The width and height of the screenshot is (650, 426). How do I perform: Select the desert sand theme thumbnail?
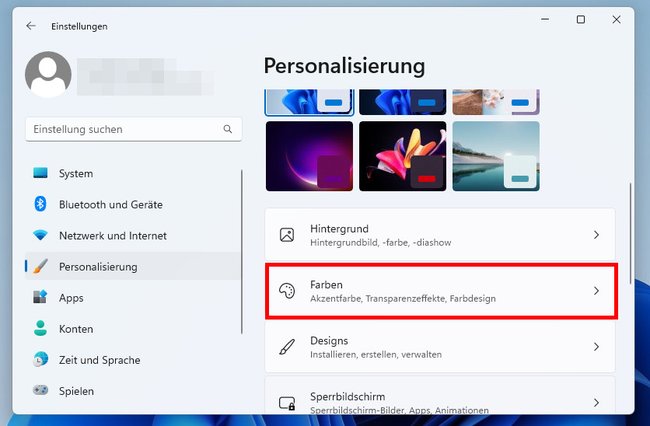pos(496,102)
